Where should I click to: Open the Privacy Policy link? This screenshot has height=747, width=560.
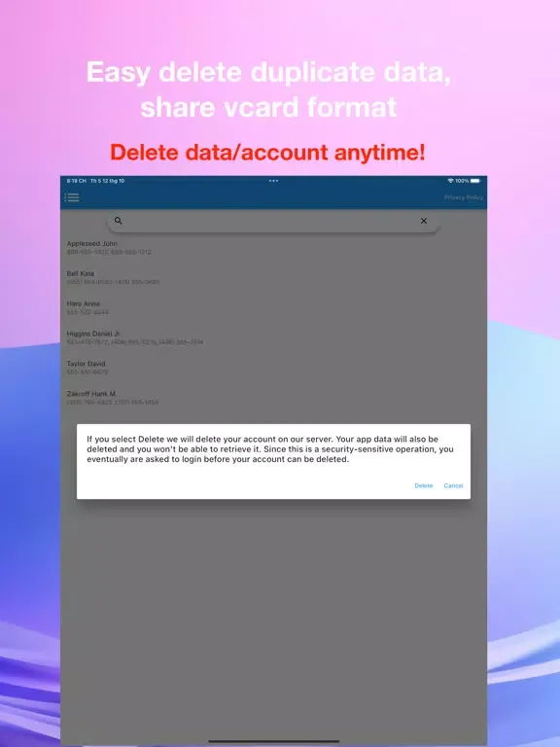[464, 197]
